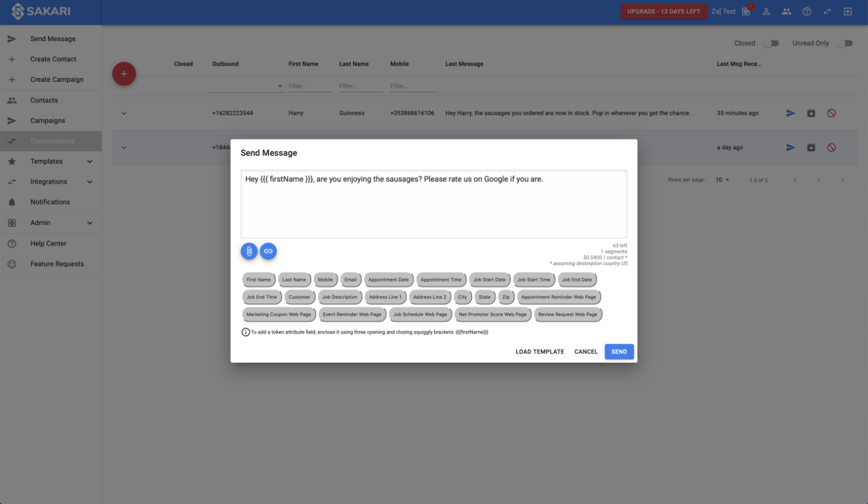Screen dimensions: 868x504
Task: Click send icon in Harry's row
Action: [791, 113]
